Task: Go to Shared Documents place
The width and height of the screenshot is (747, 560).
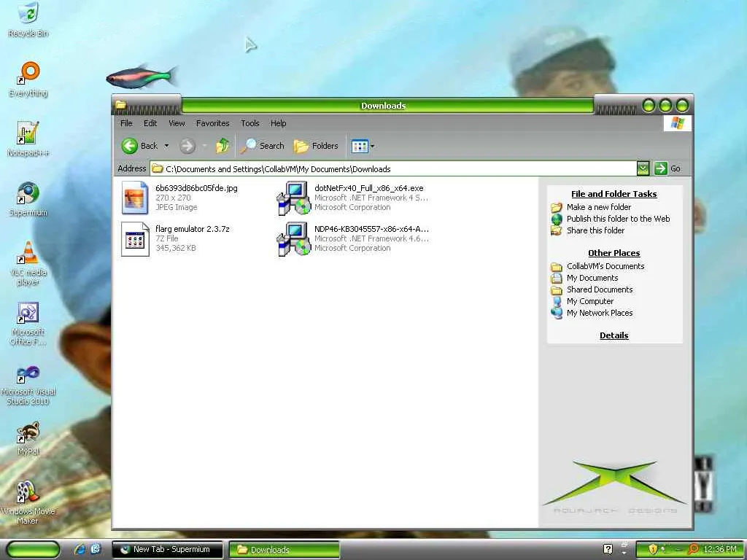Action: coord(600,289)
